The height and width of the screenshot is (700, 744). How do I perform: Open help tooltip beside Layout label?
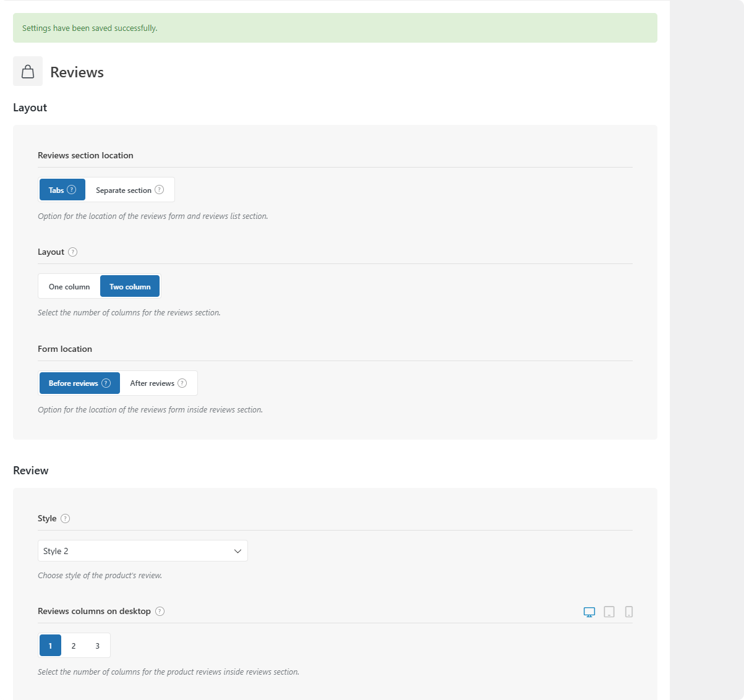(x=73, y=252)
